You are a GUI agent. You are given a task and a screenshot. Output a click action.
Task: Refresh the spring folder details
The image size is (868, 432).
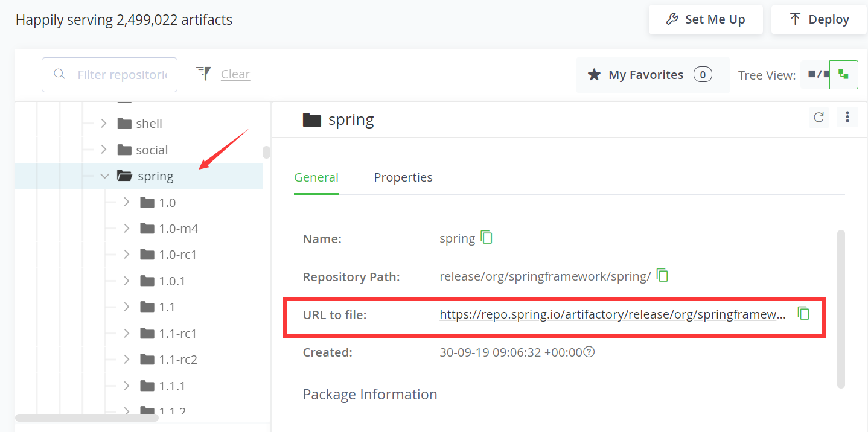point(819,117)
